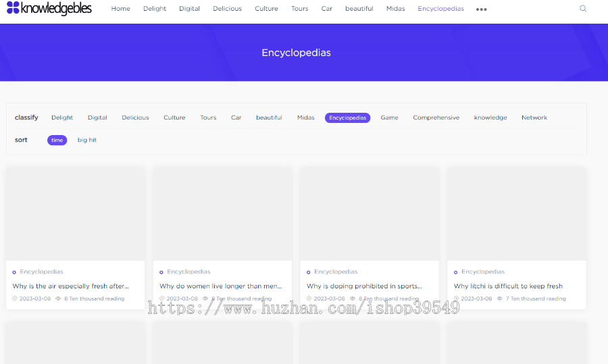The image size is (608, 364).
Task: Open Tours in top navigation
Action: point(300,9)
